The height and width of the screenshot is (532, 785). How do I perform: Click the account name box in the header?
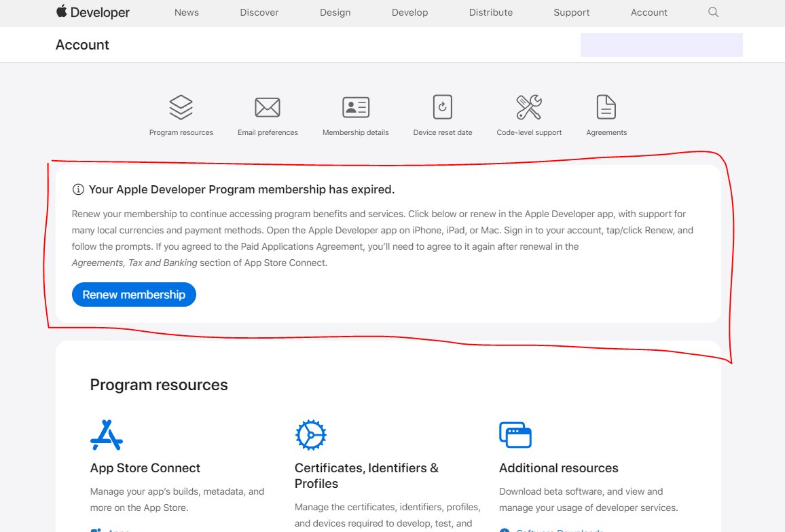661,45
